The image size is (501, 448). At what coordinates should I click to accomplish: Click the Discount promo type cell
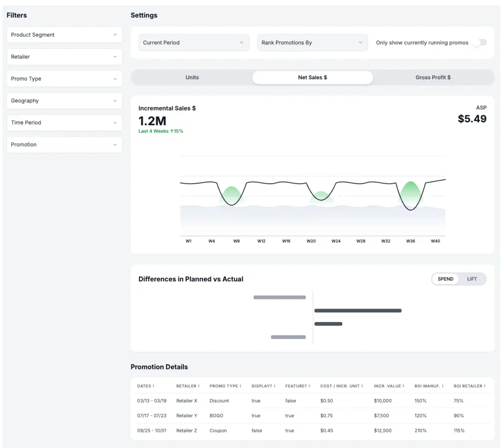pyautogui.click(x=219, y=401)
